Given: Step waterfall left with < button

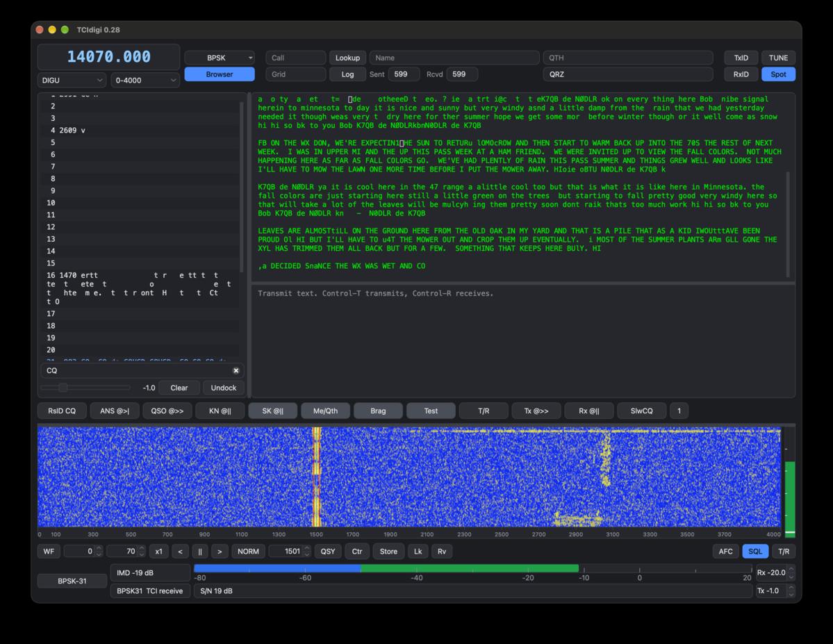Looking at the screenshot, I should pyautogui.click(x=180, y=551).
